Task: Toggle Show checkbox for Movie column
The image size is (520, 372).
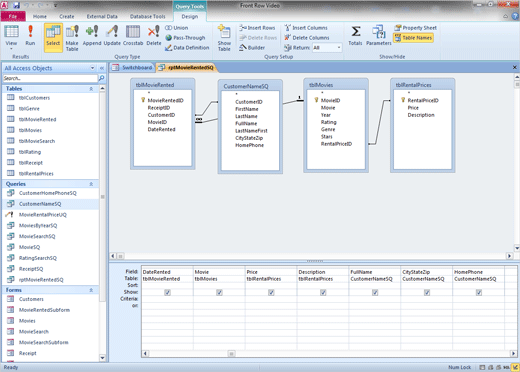Action: click(x=219, y=292)
